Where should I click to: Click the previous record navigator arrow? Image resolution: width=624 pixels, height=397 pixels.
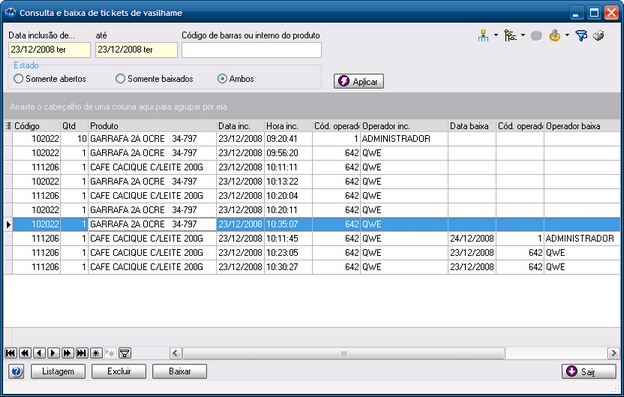tap(39, 353)
